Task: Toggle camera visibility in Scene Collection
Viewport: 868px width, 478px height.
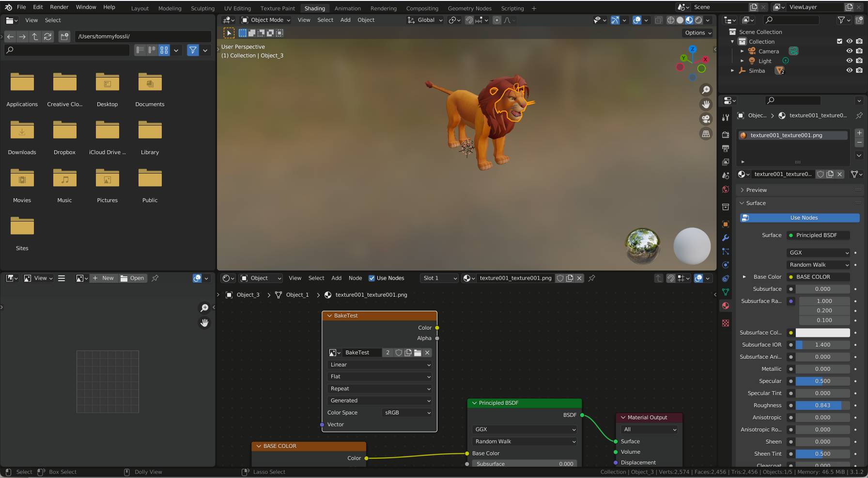Action: 849,51
